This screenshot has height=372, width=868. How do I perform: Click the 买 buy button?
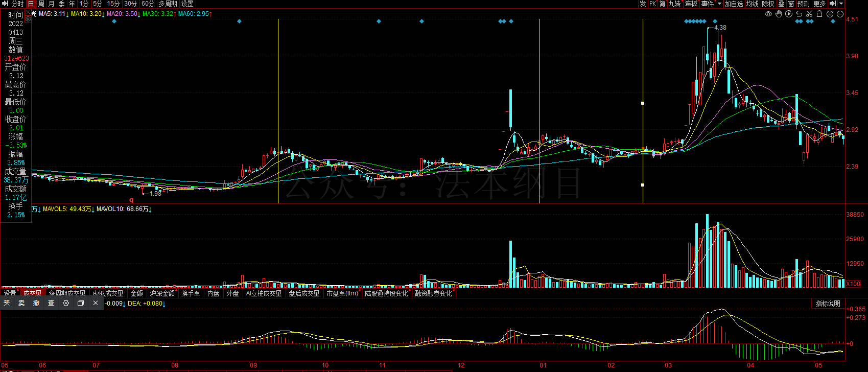pos(7,303)
